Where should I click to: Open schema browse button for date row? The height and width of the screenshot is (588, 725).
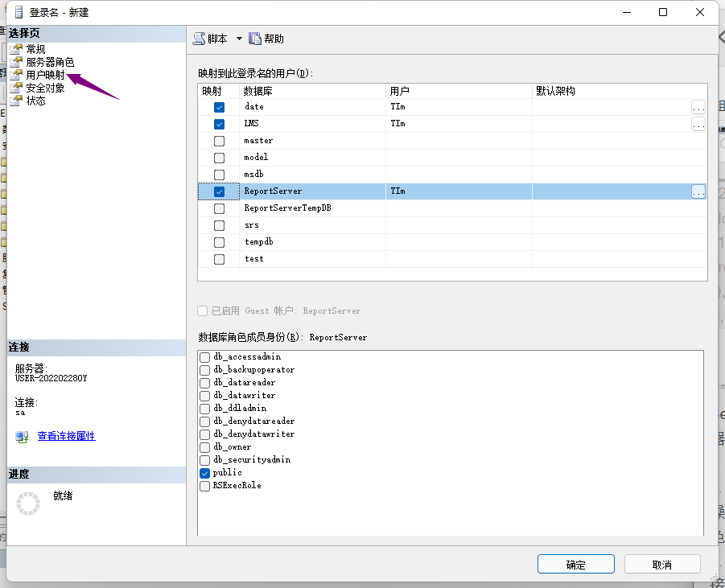click(x=698, y=107)
